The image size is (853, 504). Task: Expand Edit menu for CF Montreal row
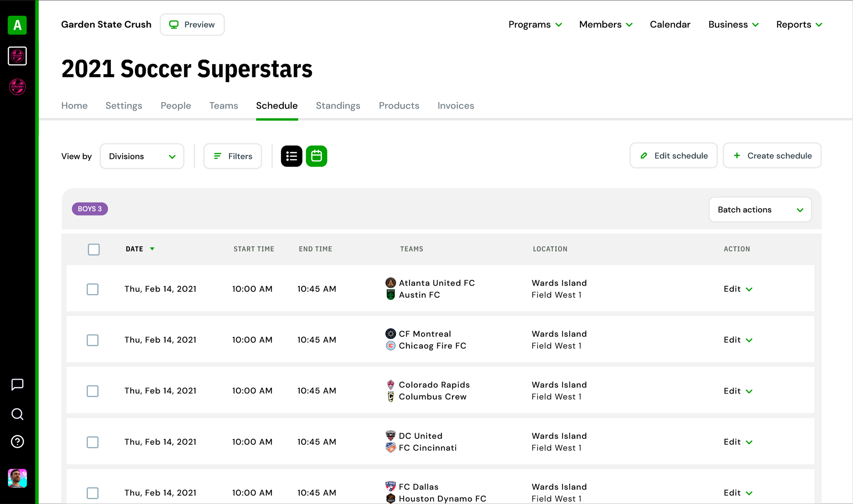pos(738,340)
